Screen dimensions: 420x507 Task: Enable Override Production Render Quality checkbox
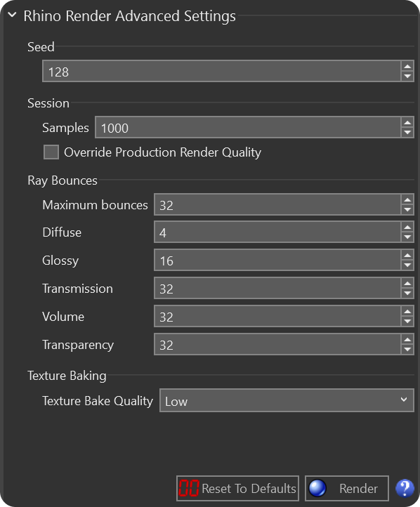click(51, 152)
